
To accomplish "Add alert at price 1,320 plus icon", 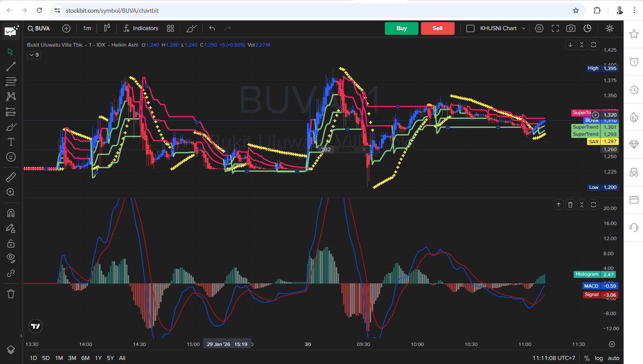I will click(x=595, y=115).
